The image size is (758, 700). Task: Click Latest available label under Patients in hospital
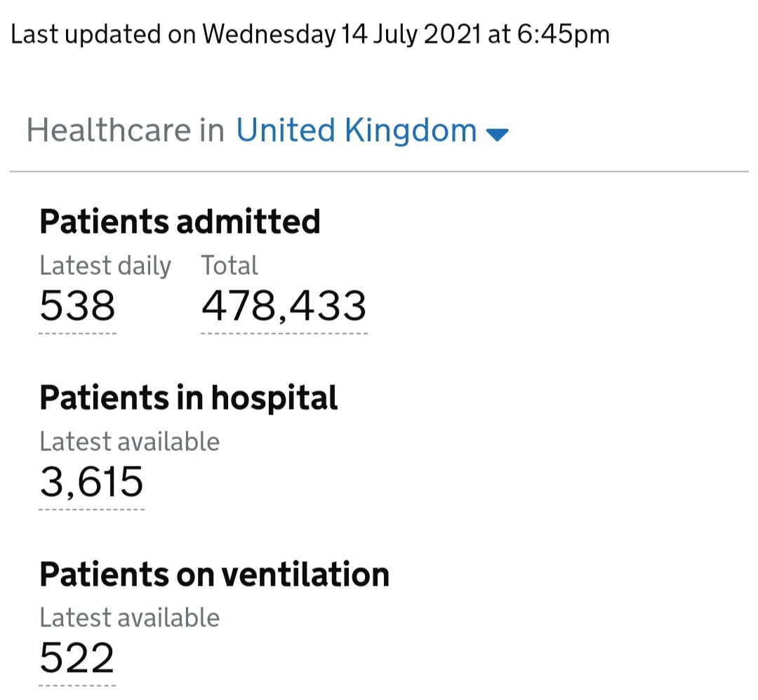tap(130, 442)
